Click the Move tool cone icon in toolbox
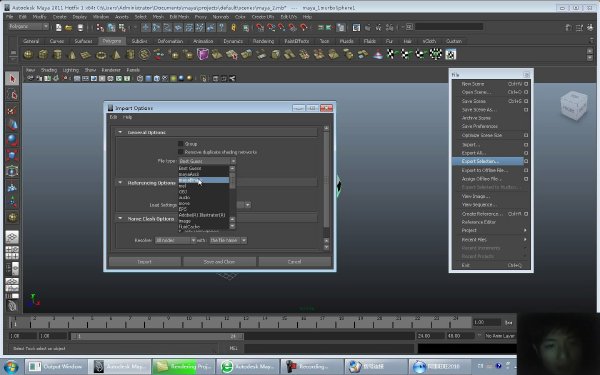 (12, 125)
